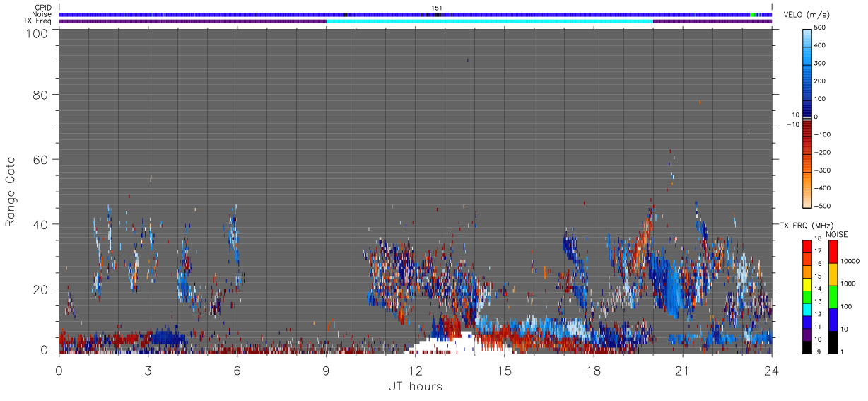868x401 pixels.
Task: Click the x-axis tick label 9
Action: coord(326,371)
